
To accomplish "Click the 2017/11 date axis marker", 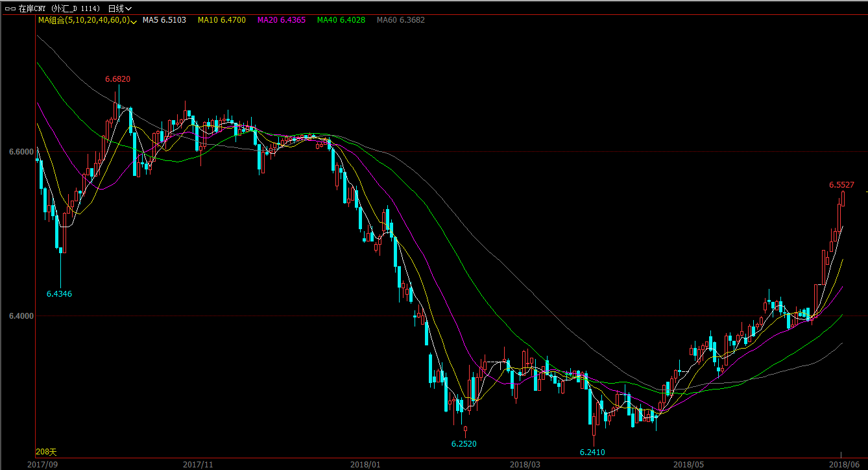I will [198, 464].
